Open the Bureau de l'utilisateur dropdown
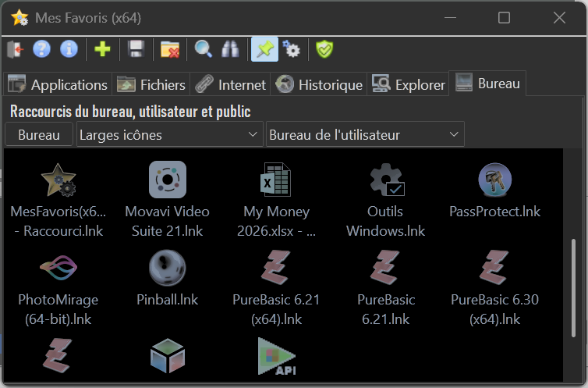This screenshot has height=388, width=588. 364,135
